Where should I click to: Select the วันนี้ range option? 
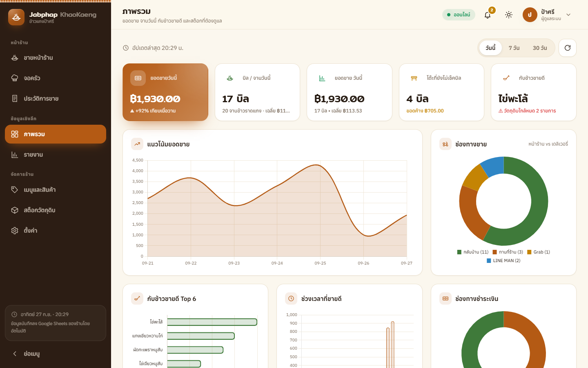click(490, 48)
